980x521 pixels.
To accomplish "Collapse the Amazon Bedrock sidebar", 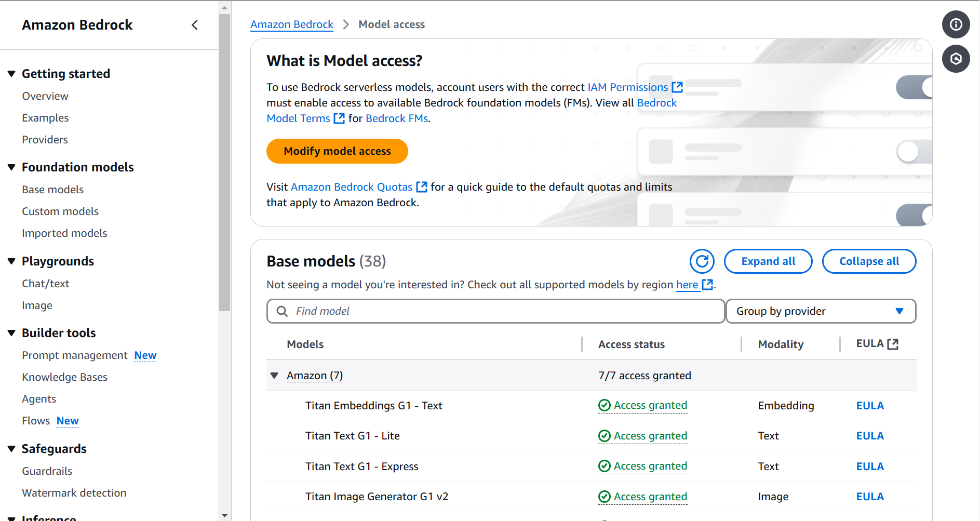I will 195,24.
